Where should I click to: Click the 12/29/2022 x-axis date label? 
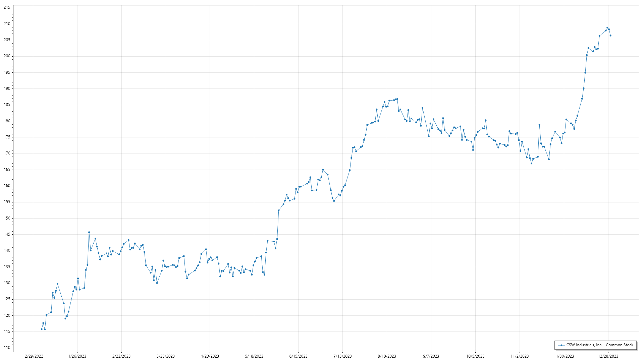point(33,356)
